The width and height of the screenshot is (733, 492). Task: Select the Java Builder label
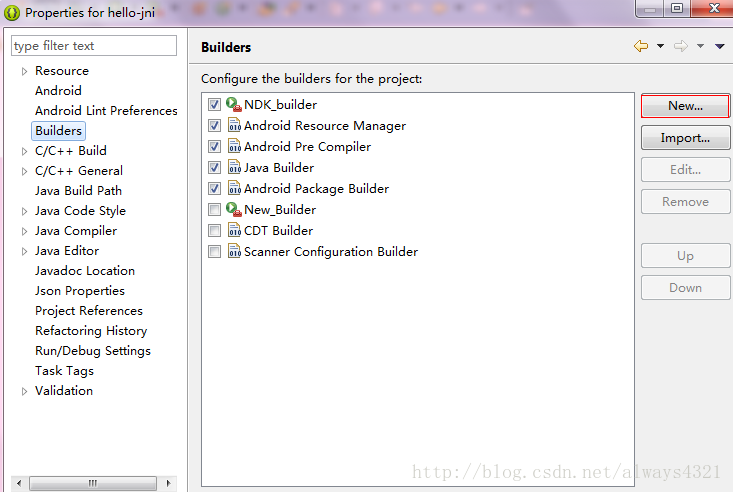(x=279, y=168)
